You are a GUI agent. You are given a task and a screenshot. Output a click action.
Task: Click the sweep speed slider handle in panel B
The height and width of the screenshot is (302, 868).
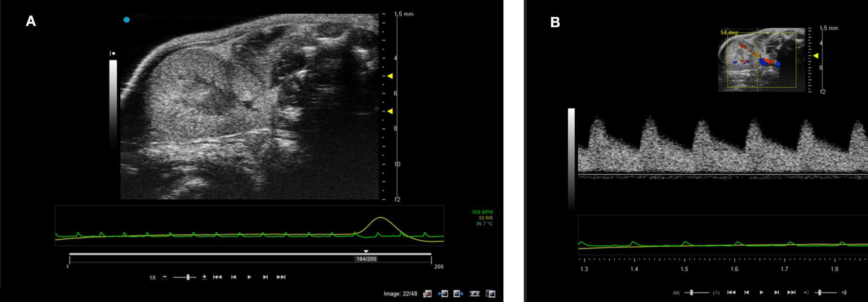[692, 292]
